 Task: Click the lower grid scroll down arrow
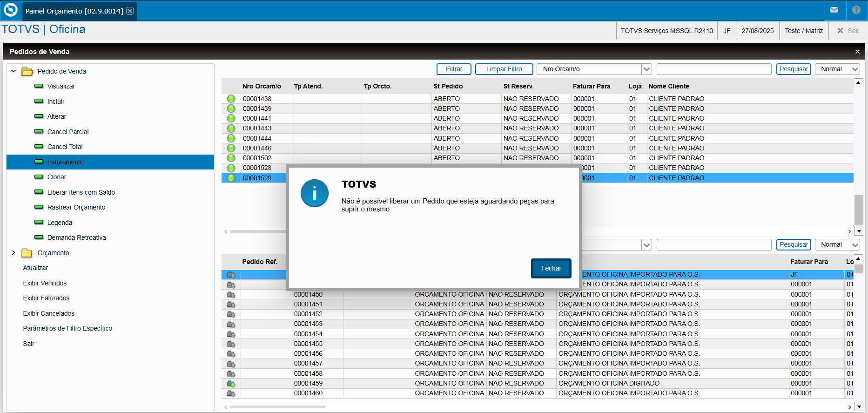[x=859, y=406]
